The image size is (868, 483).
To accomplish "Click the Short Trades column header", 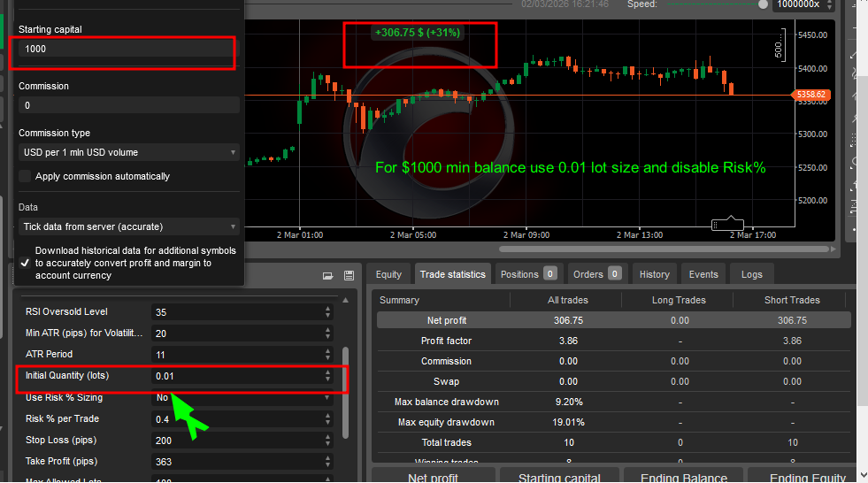I will pos(792,300).
